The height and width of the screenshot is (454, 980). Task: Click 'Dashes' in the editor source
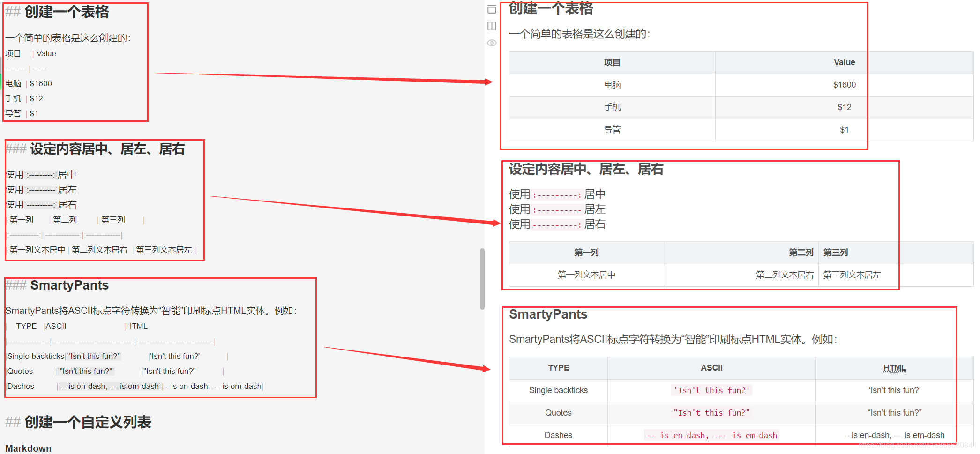click(x=21, y=387)
